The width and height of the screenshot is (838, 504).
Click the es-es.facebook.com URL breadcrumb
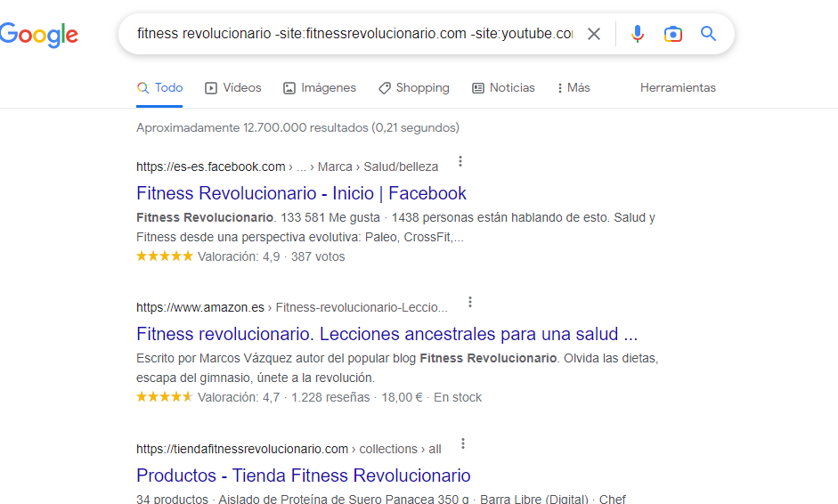pos(287,167)
